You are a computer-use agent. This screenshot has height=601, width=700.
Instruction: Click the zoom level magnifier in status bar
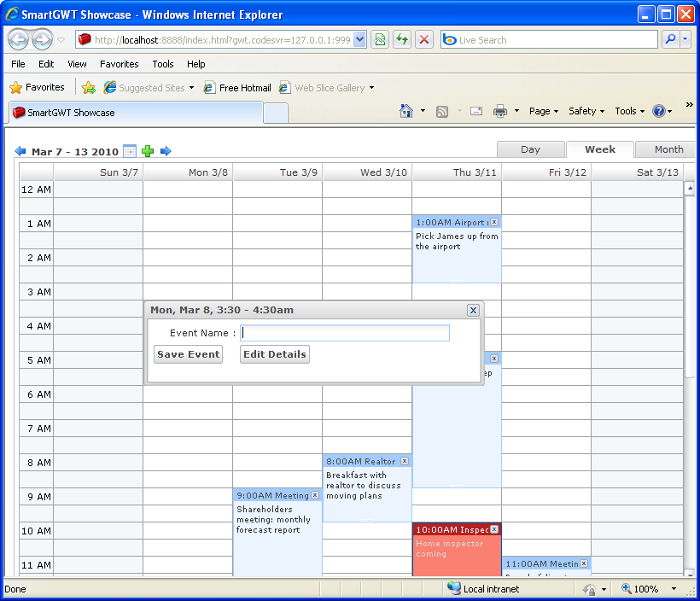click(x=627, y=588)
